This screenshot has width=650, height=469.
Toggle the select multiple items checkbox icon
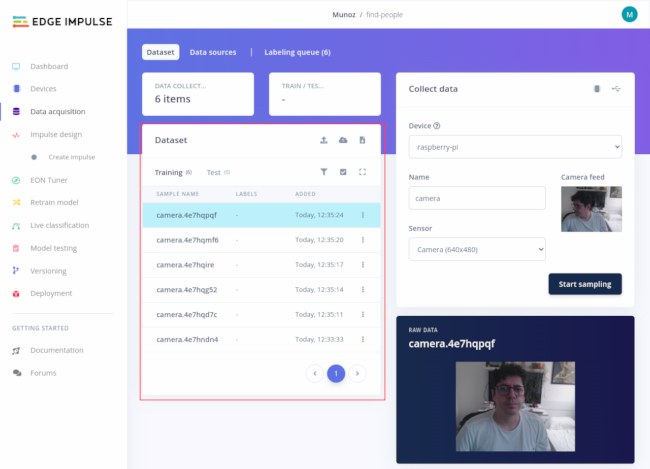point(343,172)
